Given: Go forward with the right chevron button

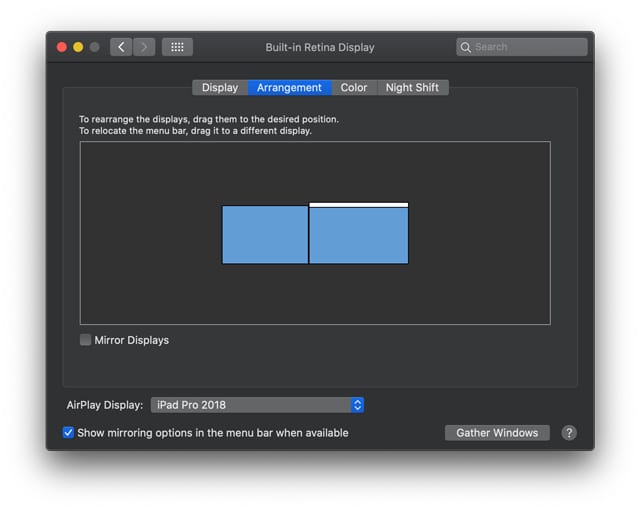Looking at the screenshot, I should pos(144,47).
